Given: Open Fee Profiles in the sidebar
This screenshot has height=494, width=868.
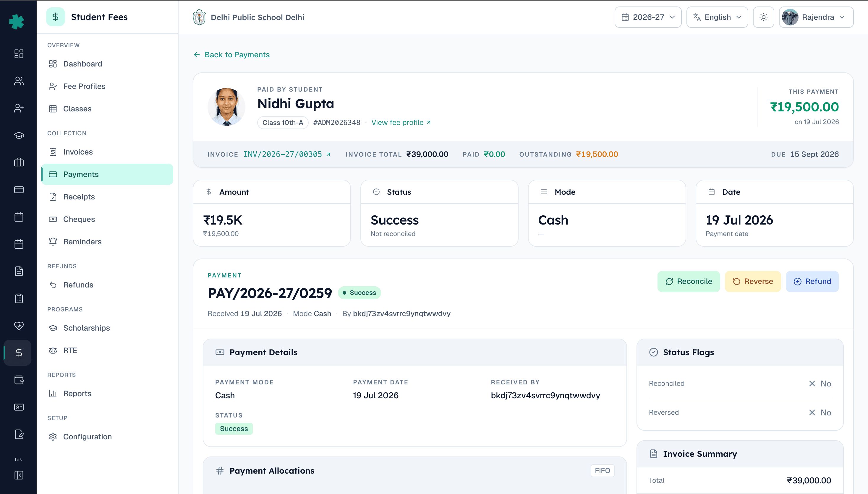Looking at the screenshot, I should pos(107,86).
